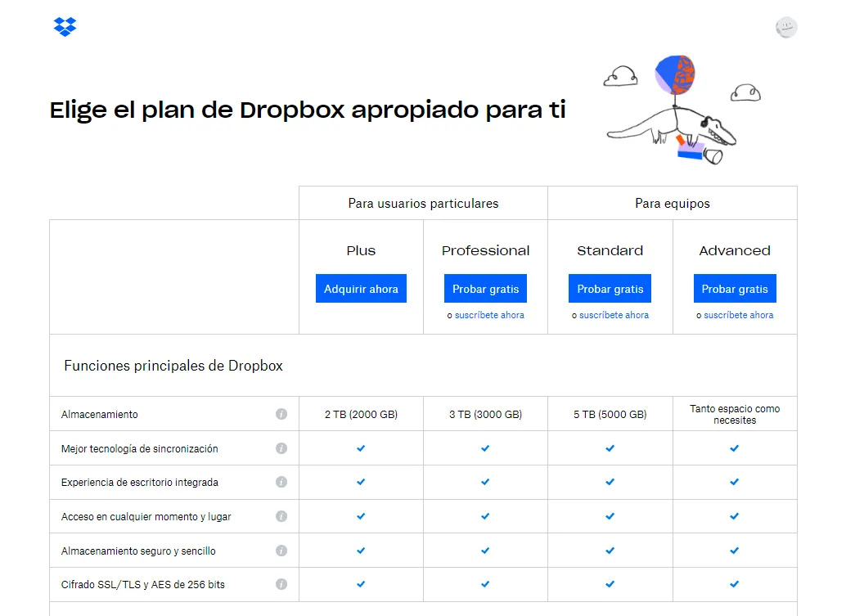Screen dimensions: 855x616
Task: Click Plus checkmark for Cifrado SSL/TLS
Action: tap(361, 584)
